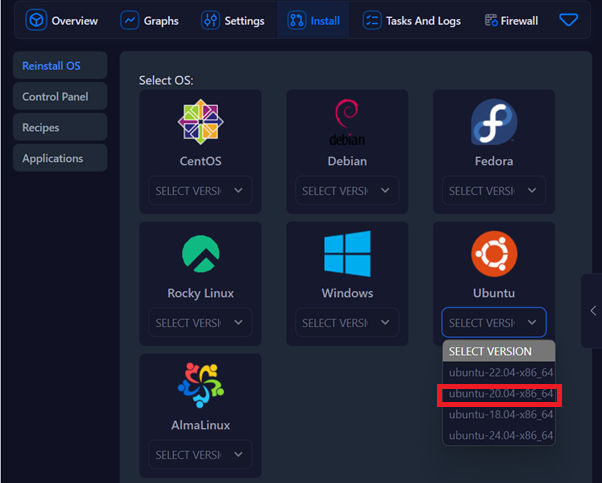Select the AlmaLinux logo icon
The height and width of the screenshot is (483, 602).
coord(201,386)
